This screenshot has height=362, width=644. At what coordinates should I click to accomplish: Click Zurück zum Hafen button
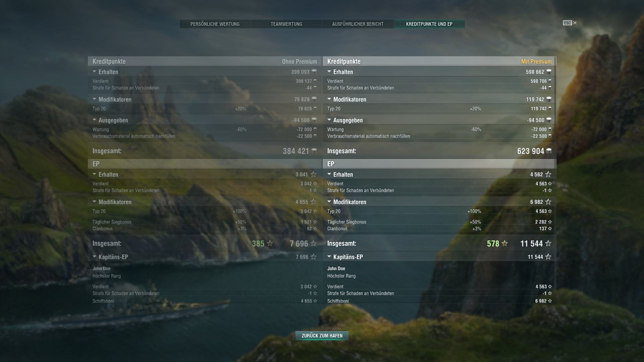(322, 336)
